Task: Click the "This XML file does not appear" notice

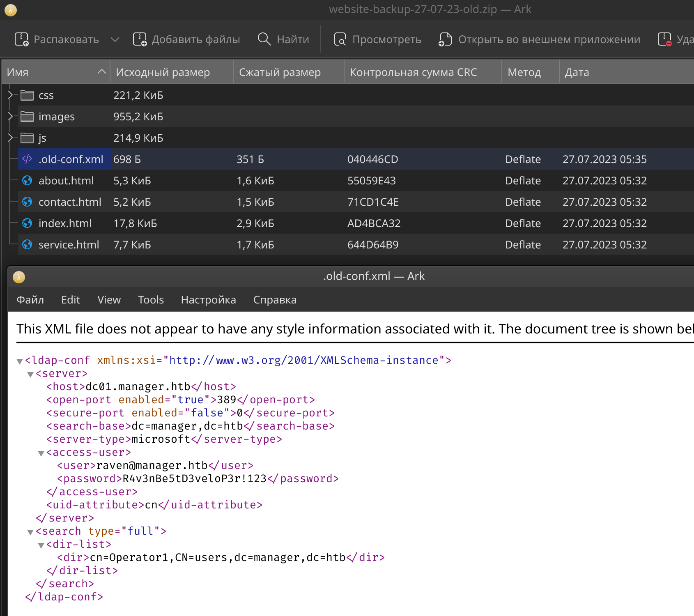Action: (x=355, y=329)
